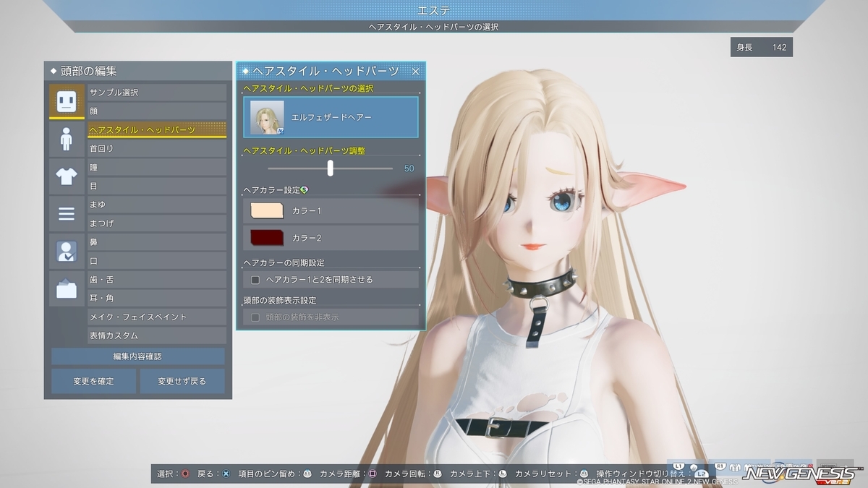Viewport: 868px width, 488px height.
Task: Select 表情カスタム menu entry
Action: pyautogui.click(x=157, y=335)
